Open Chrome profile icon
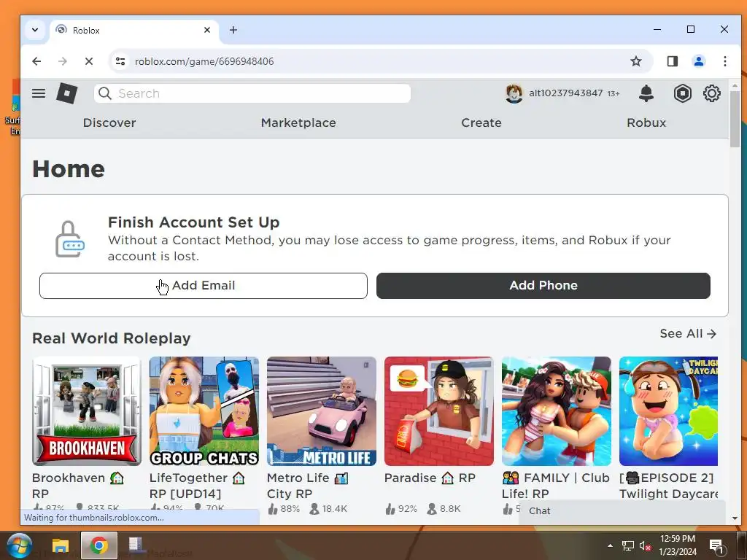Viewport: 747px width, 560px height. 698,61
